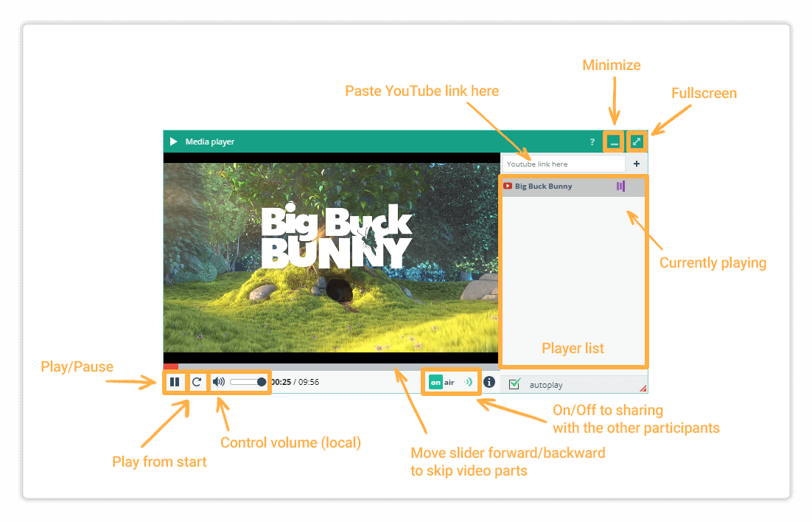The width and height of the screenshot is (812, 522).
Task: Click the Media player title text
Action: pos(210,142)
